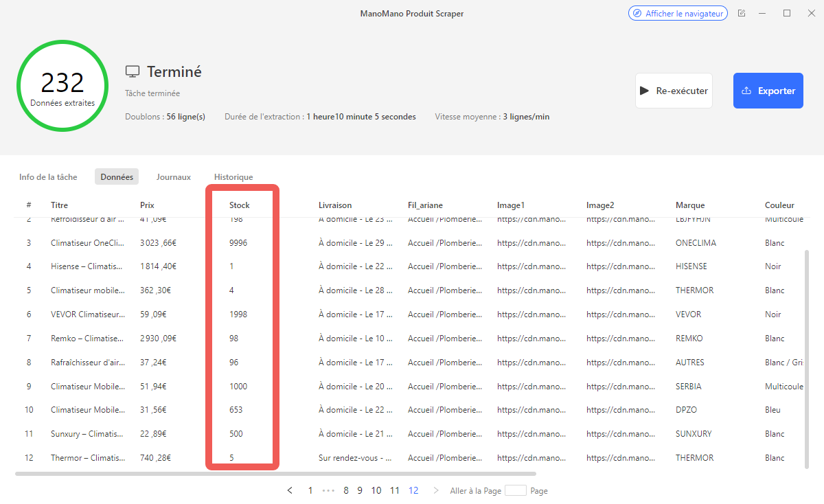Click the 232 Données extraites circle
The width and height of the screenshot is (824, 504).
62,86
